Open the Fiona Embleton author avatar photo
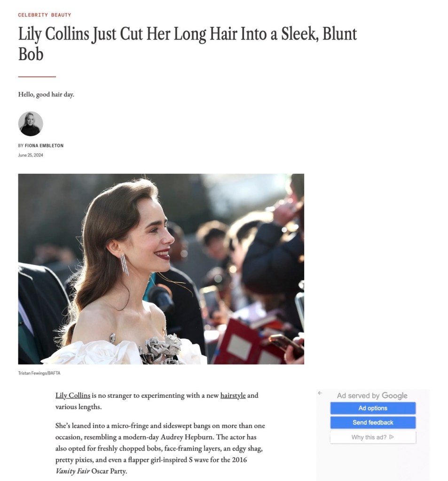 (x=31, y=124)
